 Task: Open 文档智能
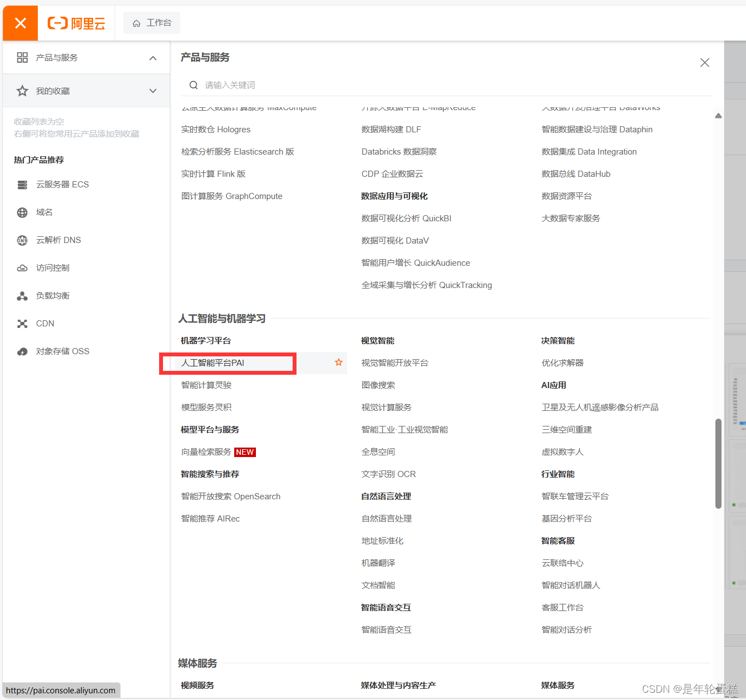click(x=378, y=585)
